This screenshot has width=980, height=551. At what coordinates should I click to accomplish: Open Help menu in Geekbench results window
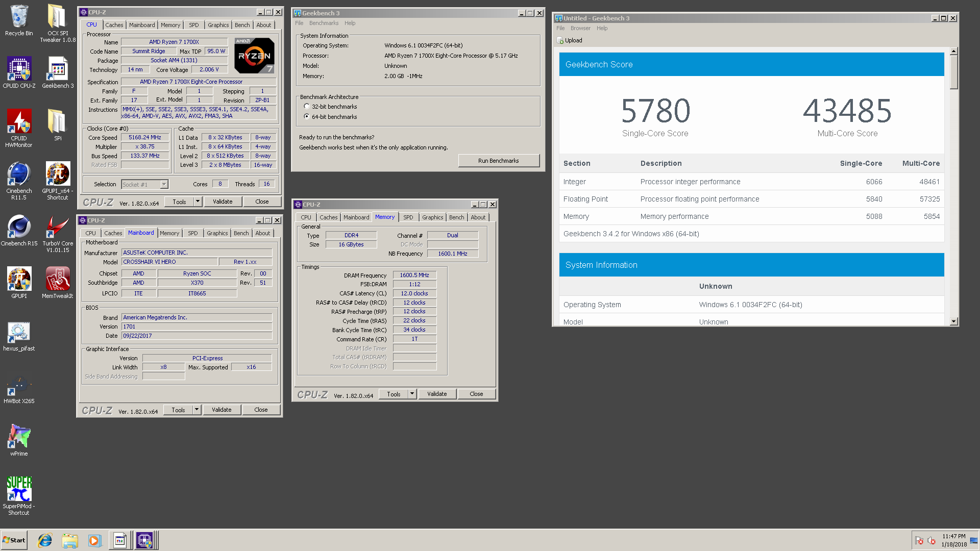602,28
